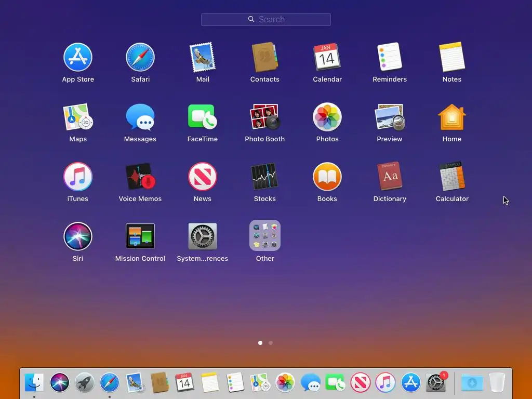Launch the Home app

tap(452, 117)
